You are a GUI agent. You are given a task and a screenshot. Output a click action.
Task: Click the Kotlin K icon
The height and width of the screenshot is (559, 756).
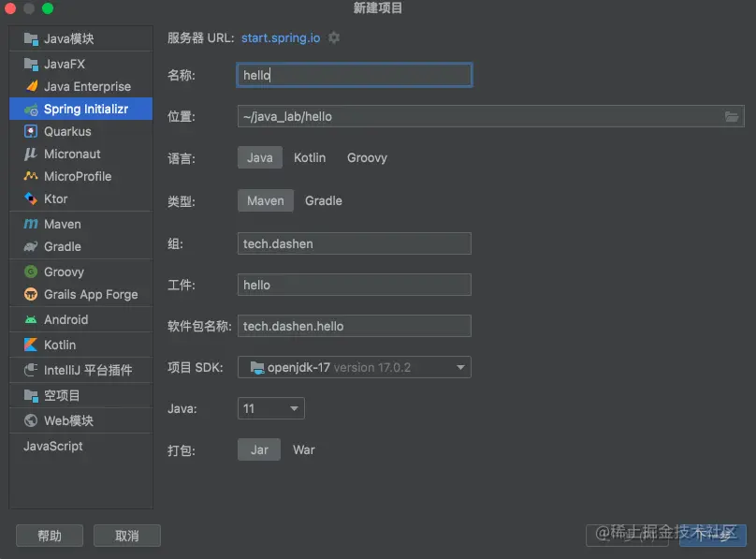[31, 345]
